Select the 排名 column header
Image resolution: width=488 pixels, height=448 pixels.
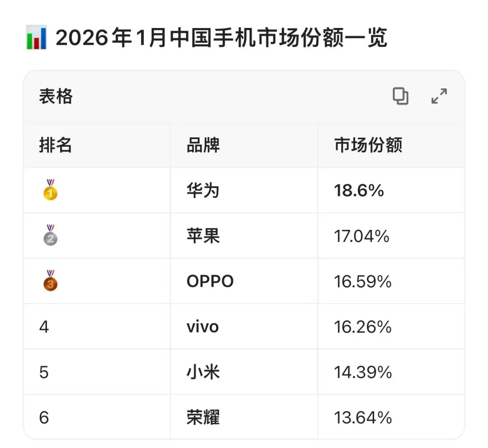[x=56, y=145]
